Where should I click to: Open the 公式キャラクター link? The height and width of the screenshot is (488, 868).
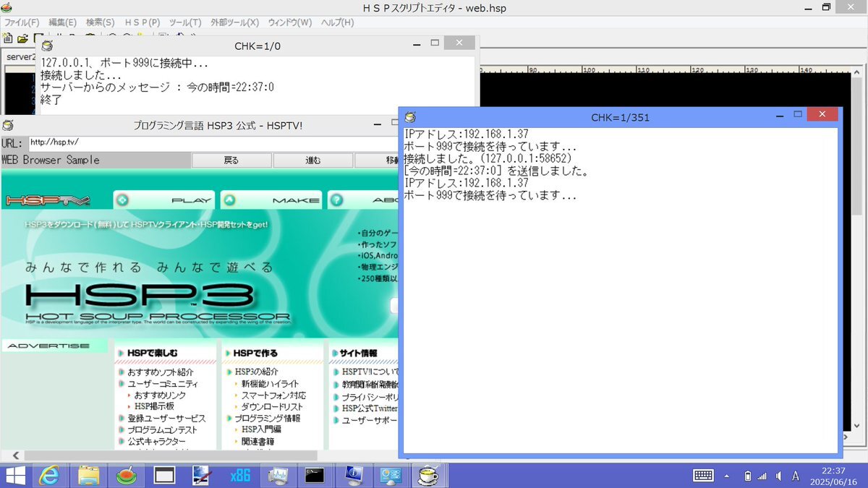(x=156, y=441)
